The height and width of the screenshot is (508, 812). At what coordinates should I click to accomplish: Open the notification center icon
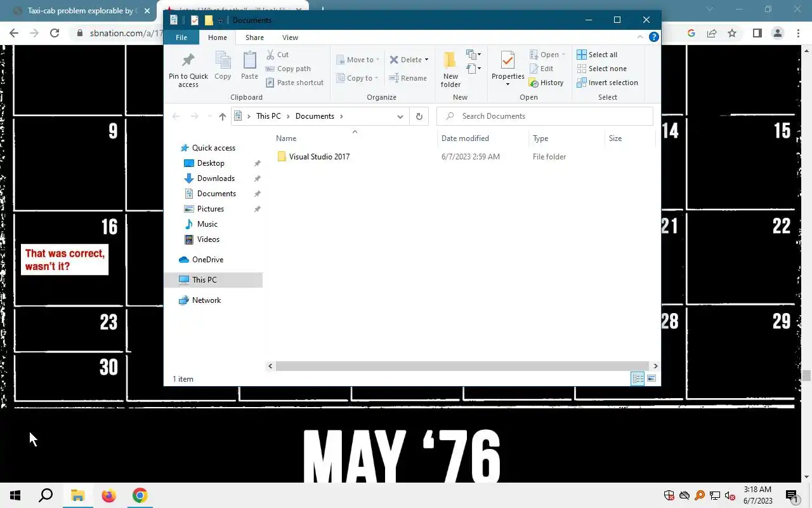pyautogui.click(x=792, y=495)
